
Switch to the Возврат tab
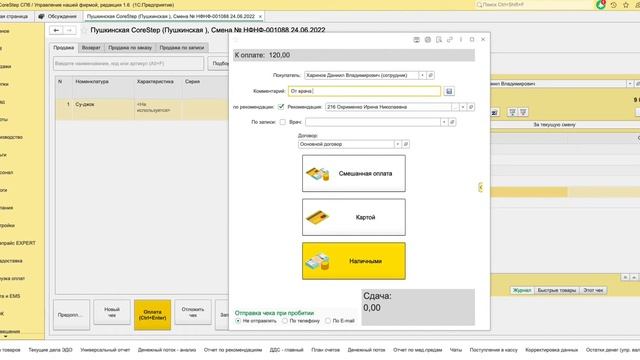[x=91, y=48]
